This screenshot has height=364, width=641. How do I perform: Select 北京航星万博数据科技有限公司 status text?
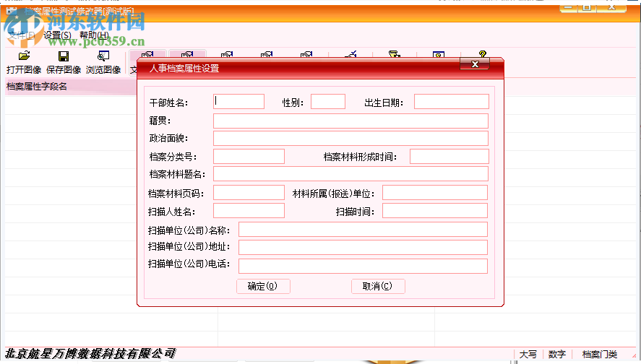(90, 353)
